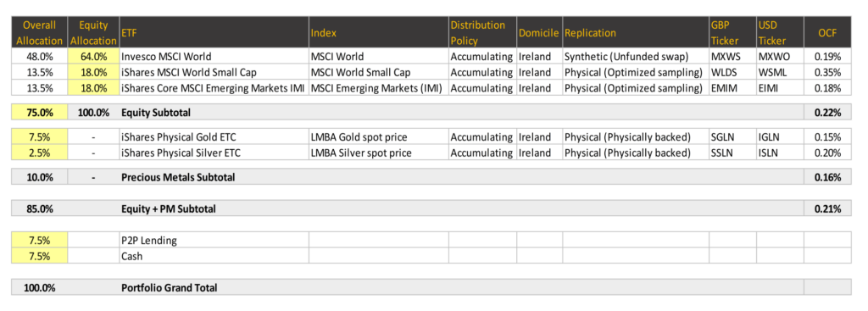This screenshot has height=311, width=868.
Task: Select the 7.5% gold allocation cell
Action: pyautogui.click(x=39, y=136)
